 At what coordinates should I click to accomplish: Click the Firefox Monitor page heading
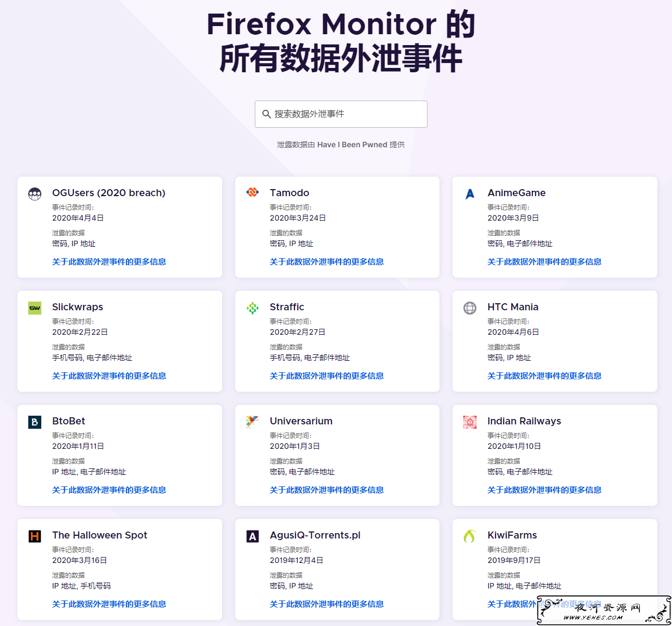[x=341, y=41]
